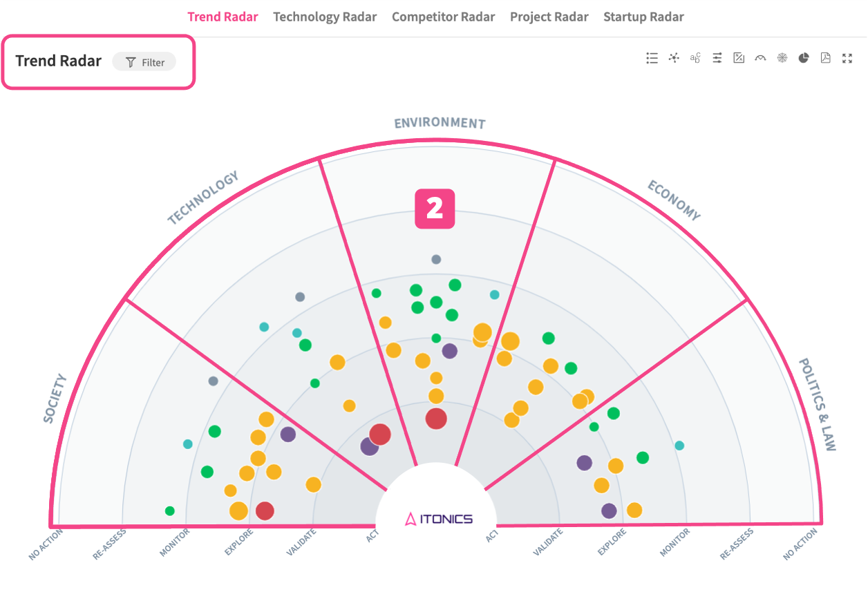Switch to the Competitor Radar tab
Screen dimensions: 868x601
[443, 17]
